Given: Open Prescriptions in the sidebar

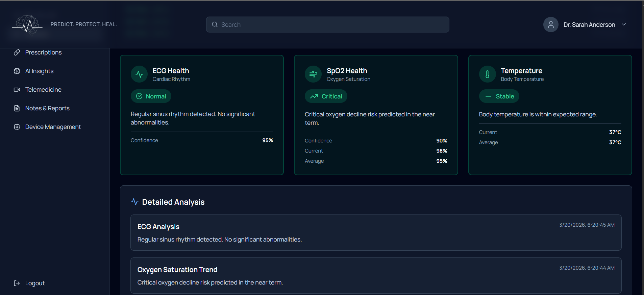Looking at the screenshot, I should coord(43,52).
